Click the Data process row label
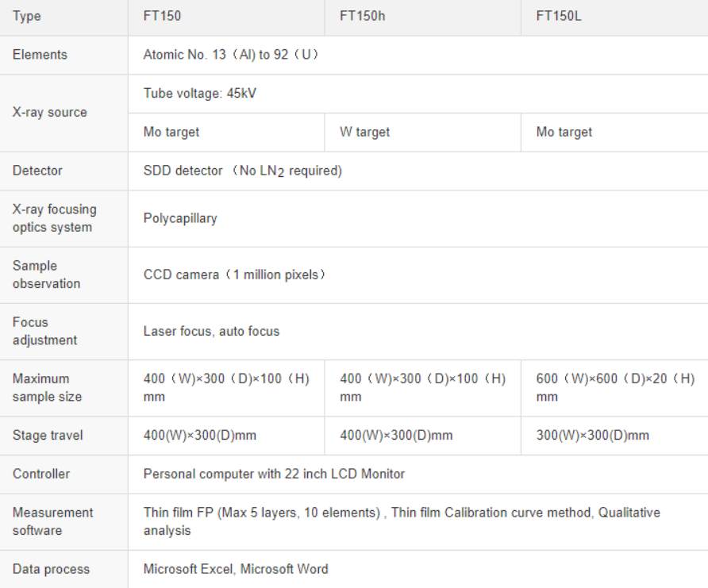708x588 pixels. [51, 569]
